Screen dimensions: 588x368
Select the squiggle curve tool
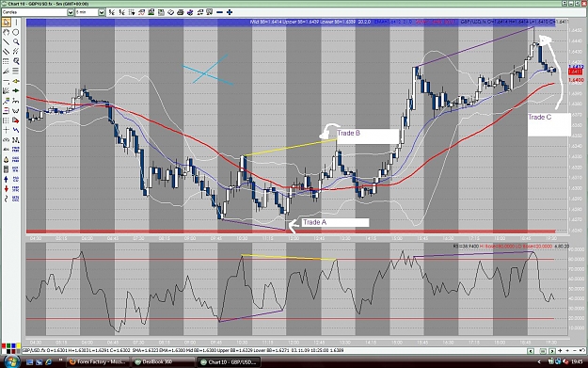[x=6, y=199]
